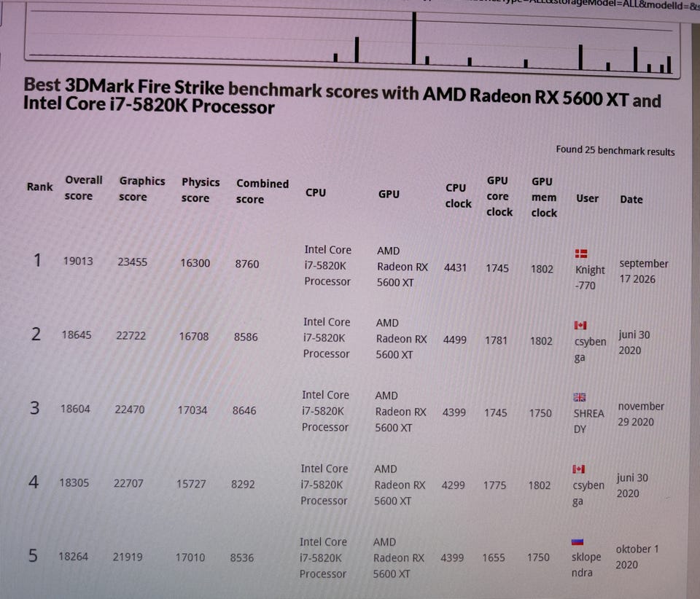The height and width of the screenshot is (599, 700).
Task: Click the "Found 25 benchmark results" text
Action: [x=615, y=151]
